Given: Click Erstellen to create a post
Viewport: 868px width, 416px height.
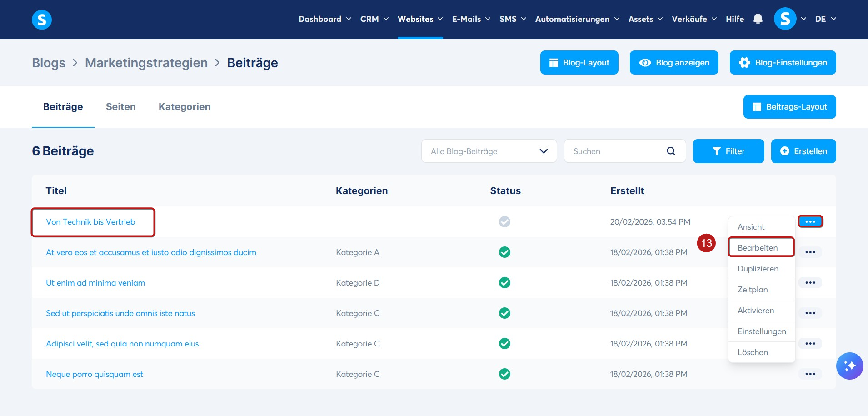Looking at the screenshot, I should (803, 151).
